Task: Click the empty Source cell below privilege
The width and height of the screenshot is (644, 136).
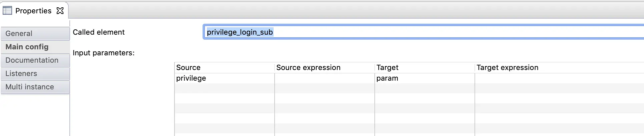Action: tap(224, 88)
